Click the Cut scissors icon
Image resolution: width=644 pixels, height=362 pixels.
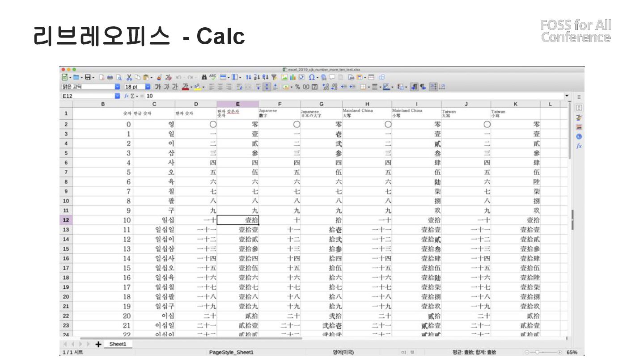(129, 77)
